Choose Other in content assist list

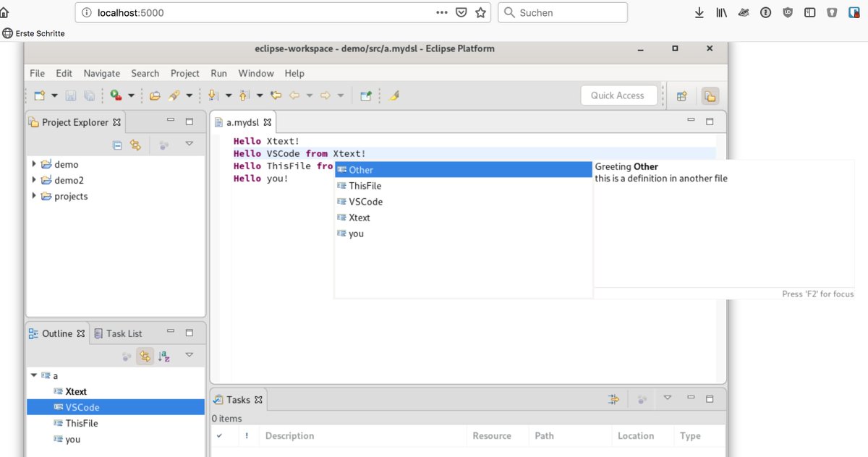coord(463,170)
